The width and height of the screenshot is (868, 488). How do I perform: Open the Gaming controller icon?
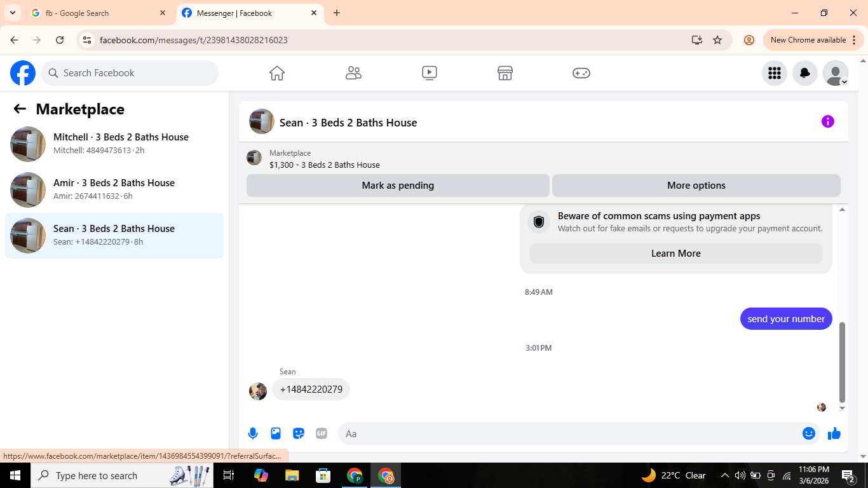click(581, 73)
